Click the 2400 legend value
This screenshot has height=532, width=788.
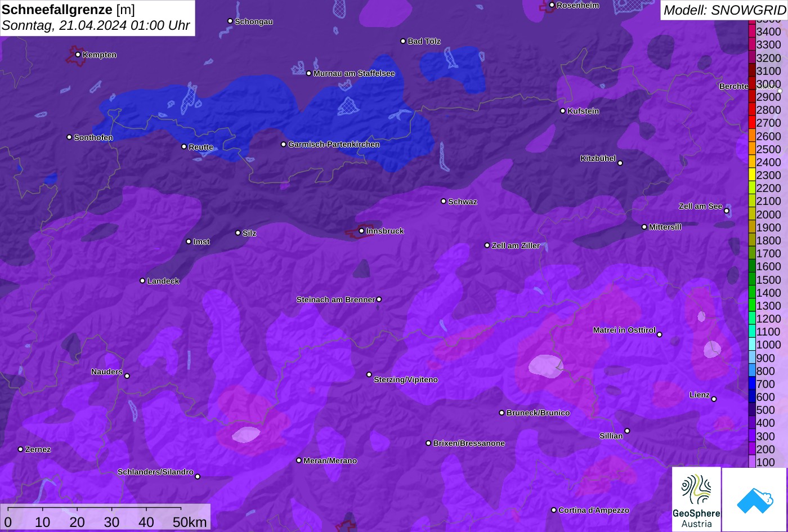pyautogui.click(x=768, y=162)
